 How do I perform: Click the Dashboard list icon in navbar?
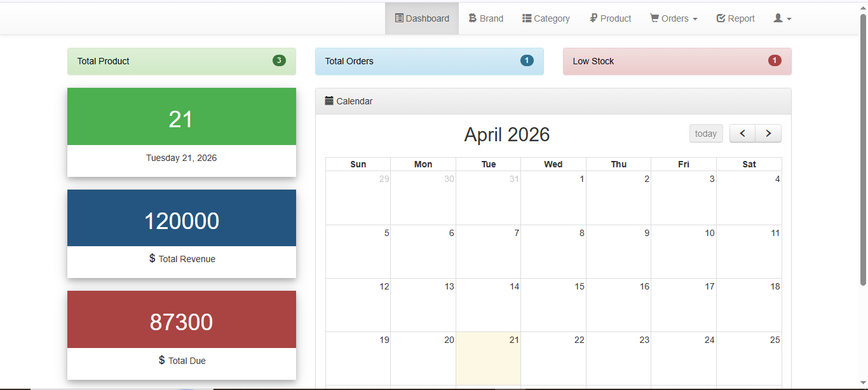click(399, 18)
